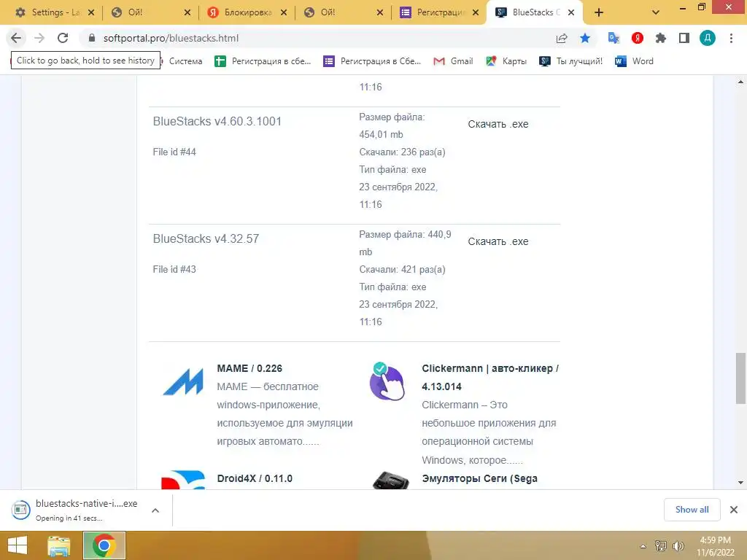Close the downloads bar
Viewport: 747px width, 560px height.
(x=734, y=510)
